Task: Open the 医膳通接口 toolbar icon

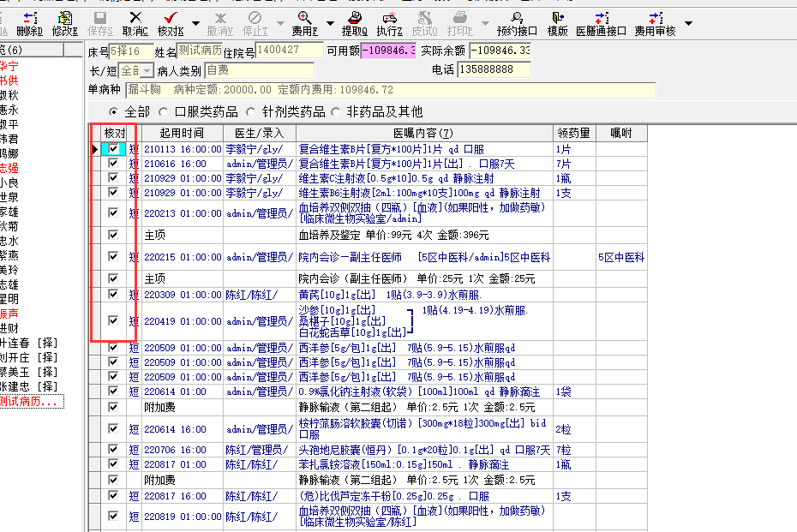Action: (602, 24)
